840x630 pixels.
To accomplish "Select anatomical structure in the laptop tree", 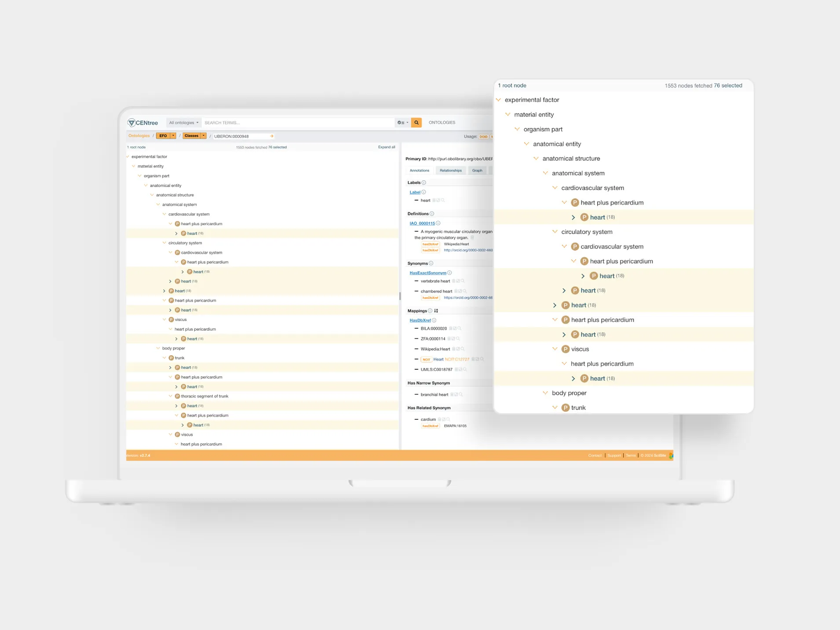I will (175, 195).
